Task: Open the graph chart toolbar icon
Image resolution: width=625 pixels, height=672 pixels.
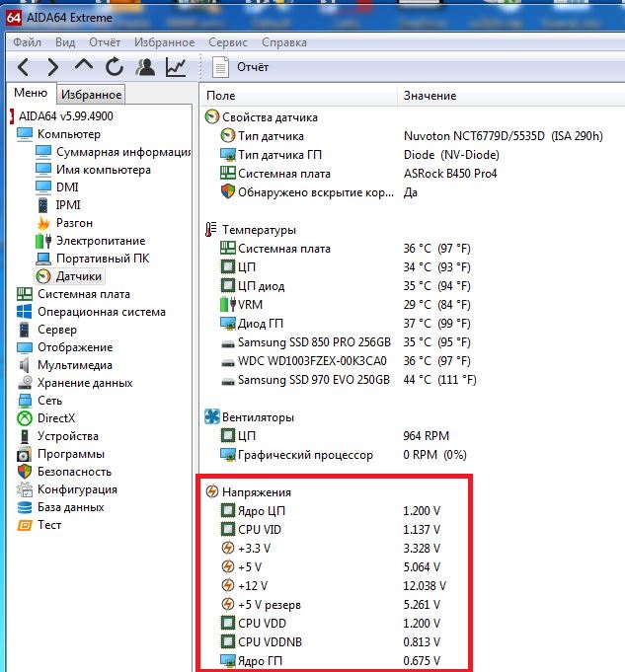Action: click(176, 67)
